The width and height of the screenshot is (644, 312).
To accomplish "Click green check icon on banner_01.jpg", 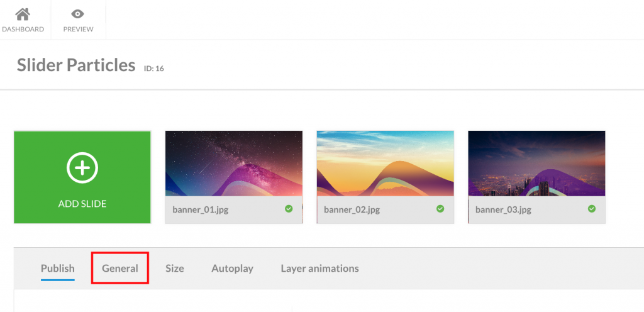I will (289, 209).
